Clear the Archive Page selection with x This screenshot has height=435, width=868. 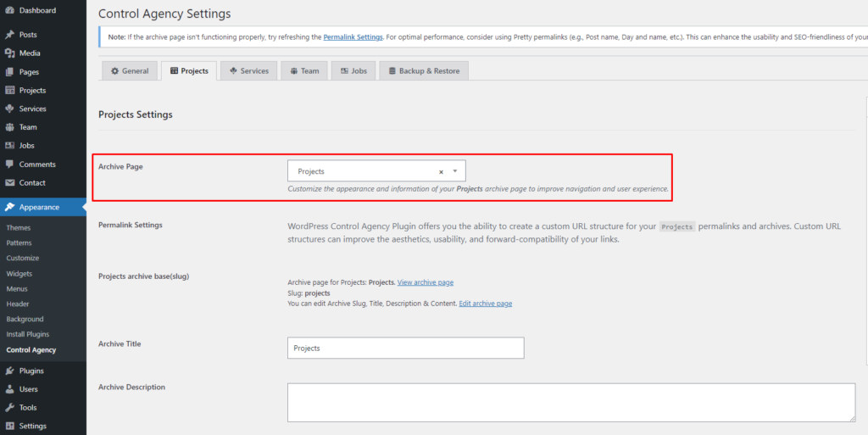pos(441,171)
